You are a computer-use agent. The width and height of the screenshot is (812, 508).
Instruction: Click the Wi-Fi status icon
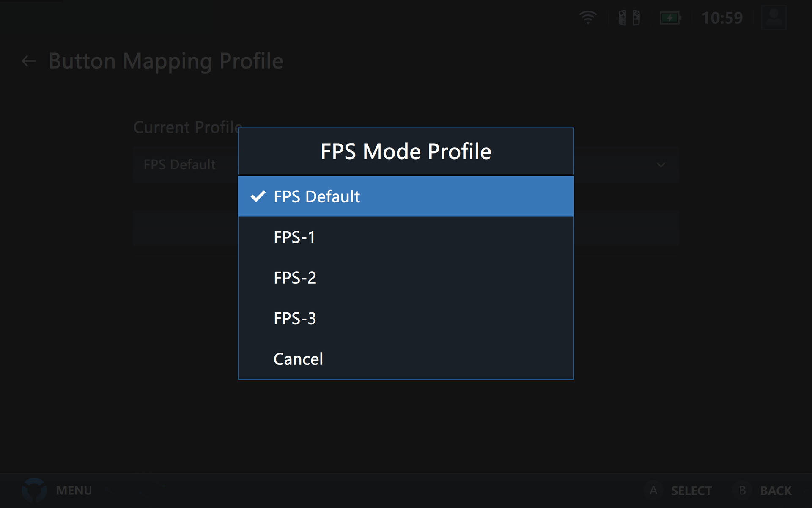click(588, 18)
